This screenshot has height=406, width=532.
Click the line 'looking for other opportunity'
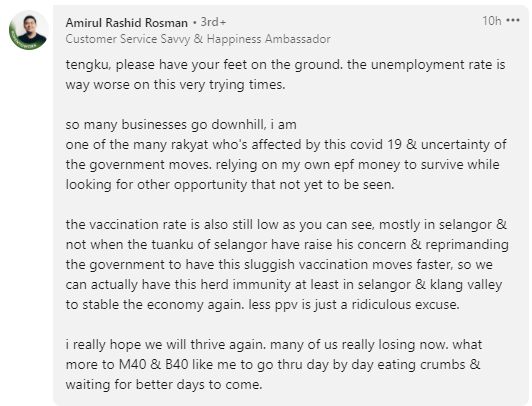point(230,185)
